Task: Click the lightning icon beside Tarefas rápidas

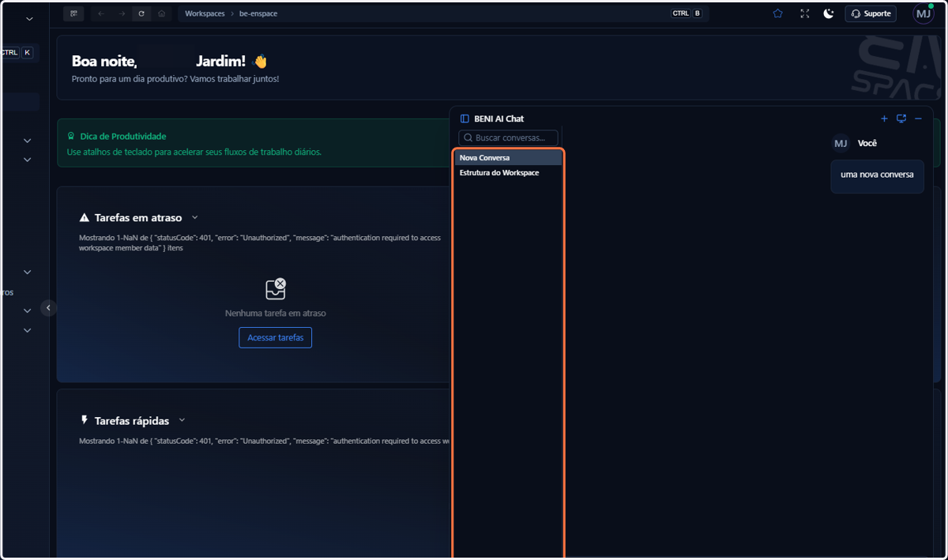Action: click(85, 420)
